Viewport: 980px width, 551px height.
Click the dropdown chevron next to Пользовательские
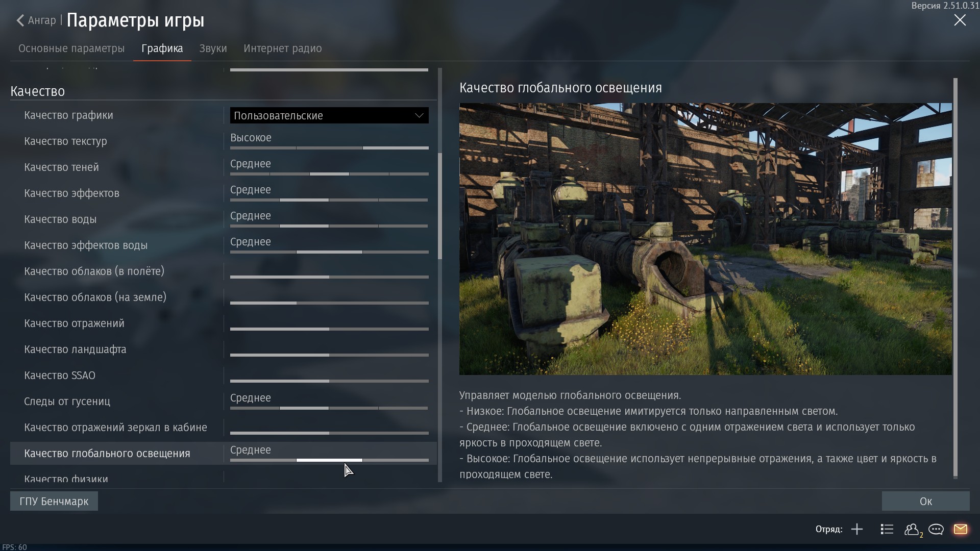419,115
